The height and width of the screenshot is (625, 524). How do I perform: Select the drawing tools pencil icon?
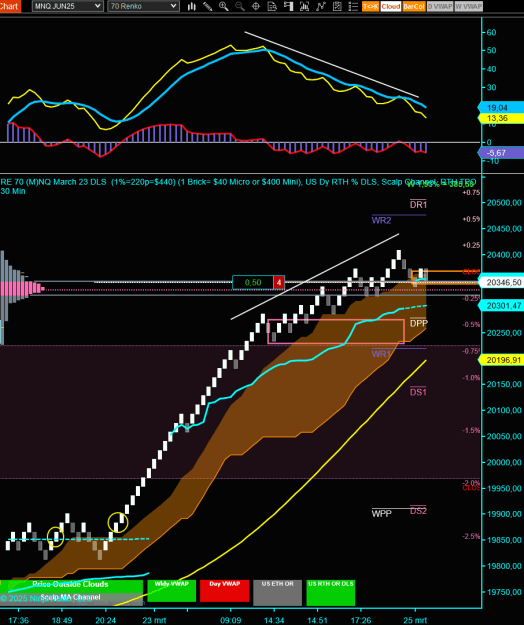pos(208,6)
